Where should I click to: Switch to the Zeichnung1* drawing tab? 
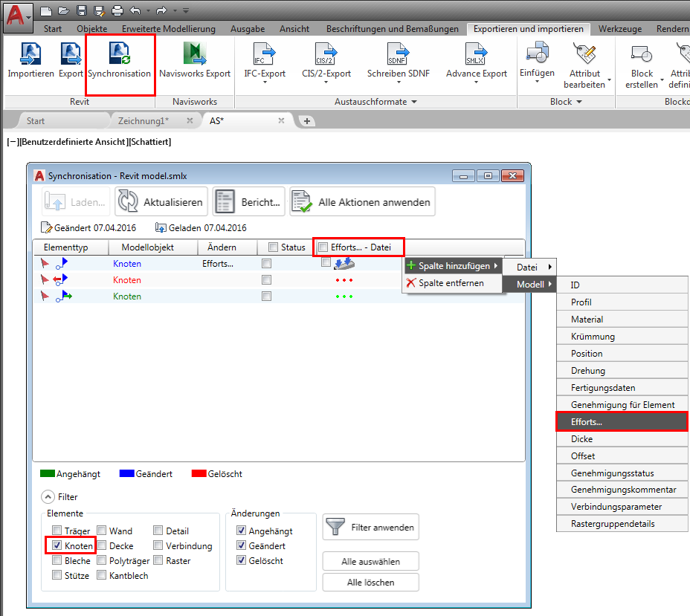[x=144, y=120]
